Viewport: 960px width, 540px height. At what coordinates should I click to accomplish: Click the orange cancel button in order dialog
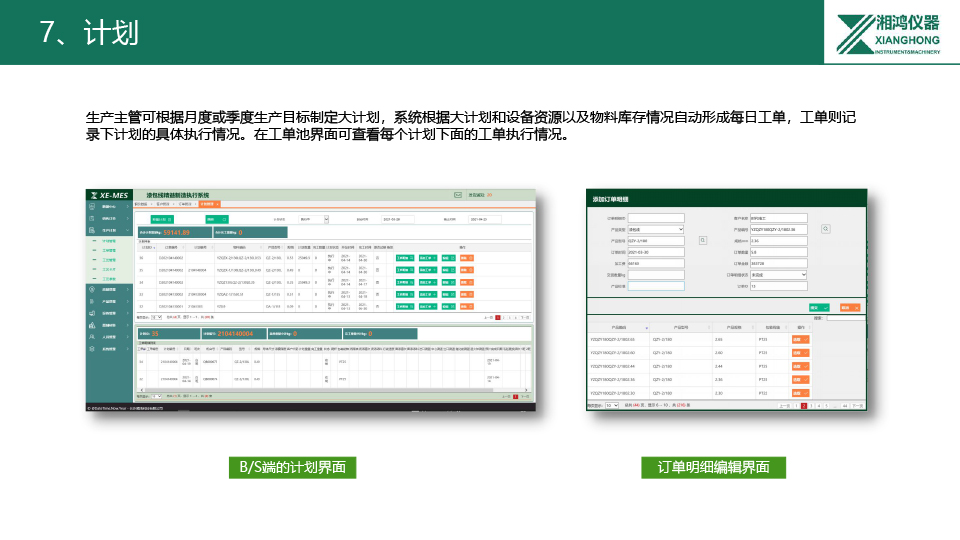tap(851, 308)
